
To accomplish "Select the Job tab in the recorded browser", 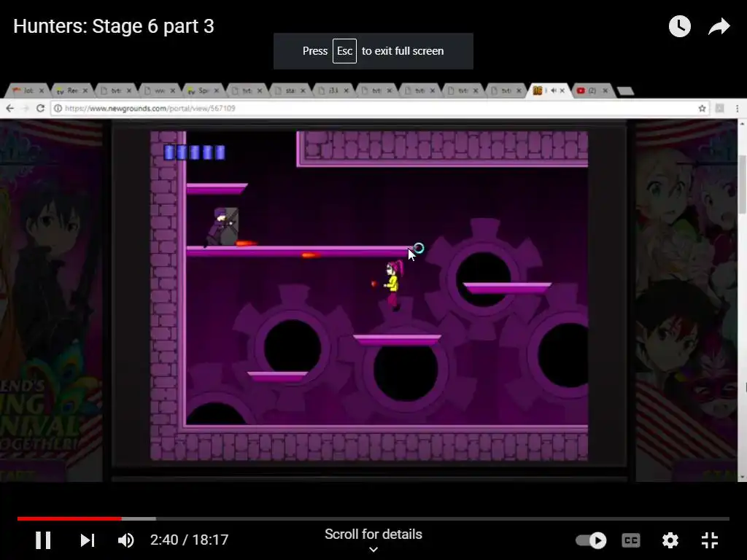I will click(28, 90).
